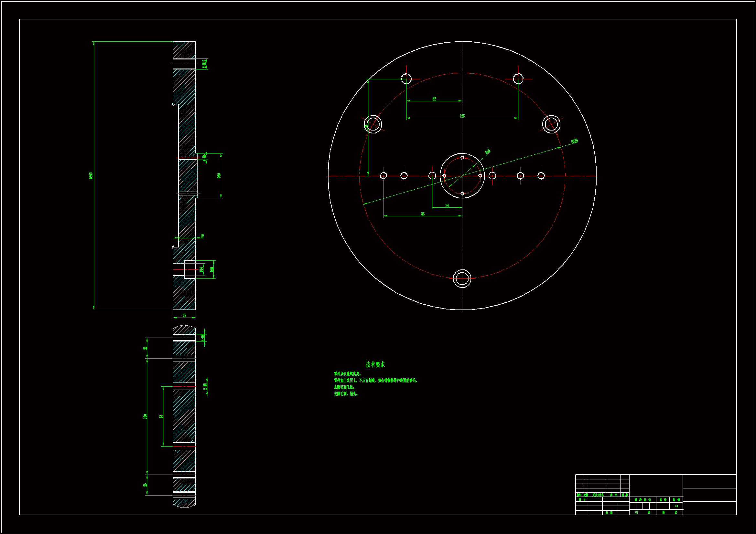The image size is (756, 534).
Task: Click the 34 dimension value
Action: tap(447, 205)
